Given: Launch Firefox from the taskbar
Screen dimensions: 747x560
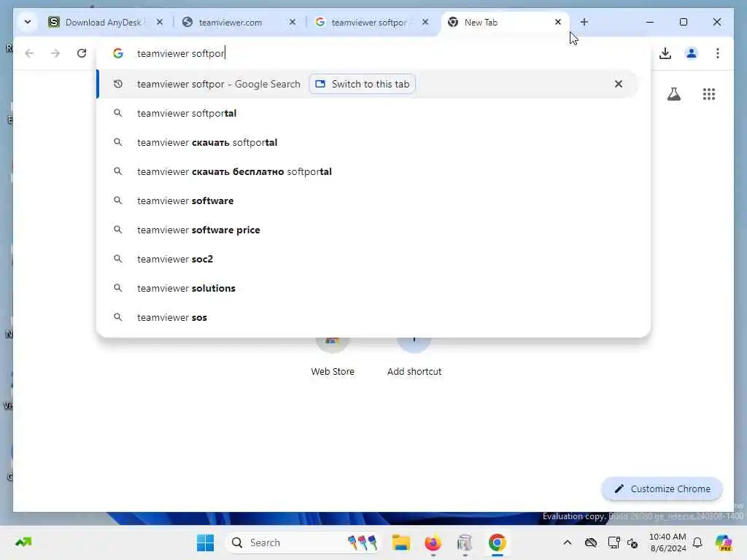Looking at the screenshot, I should (433, 542).
